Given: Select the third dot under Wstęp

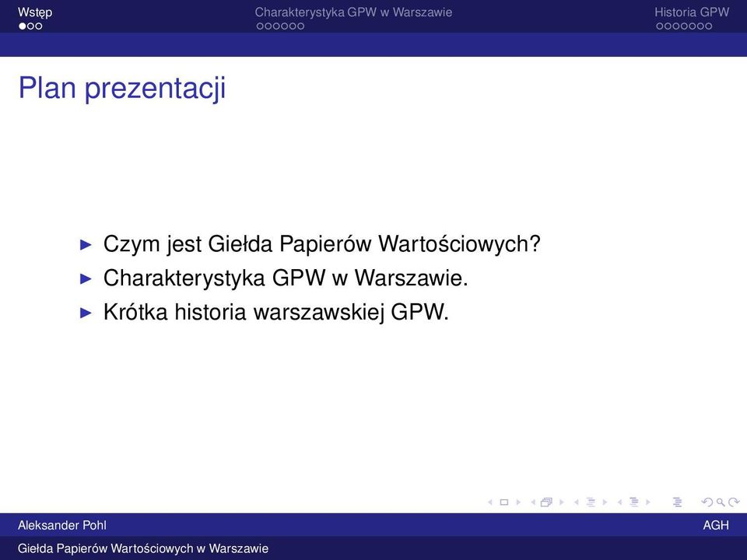Looking at the screenshot, I should click(x=39, y=26).
